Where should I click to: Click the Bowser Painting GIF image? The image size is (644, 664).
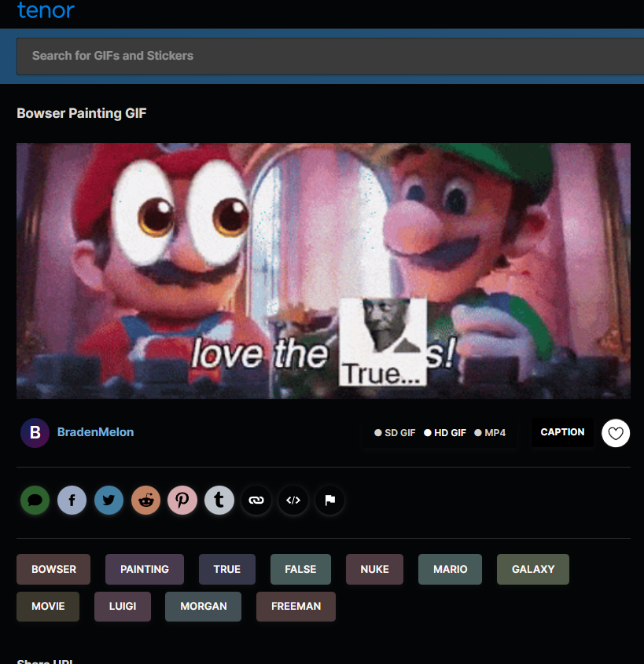[323, 271]
